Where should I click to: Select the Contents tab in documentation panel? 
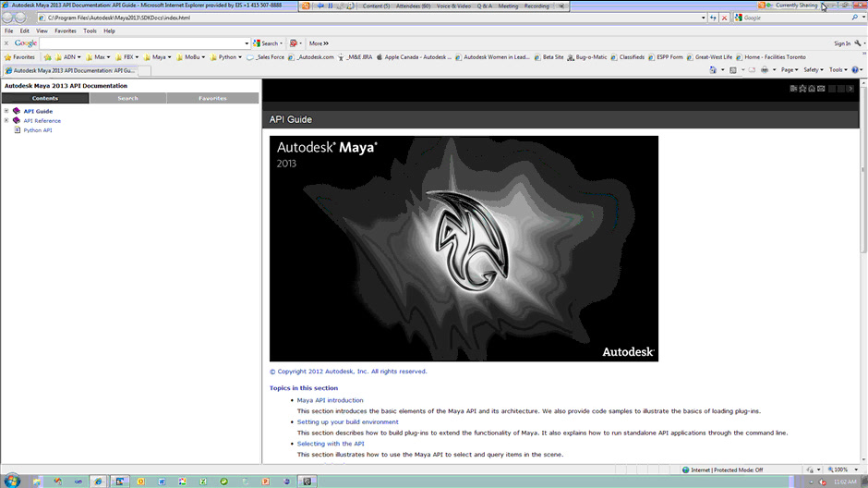click(45, 98)
